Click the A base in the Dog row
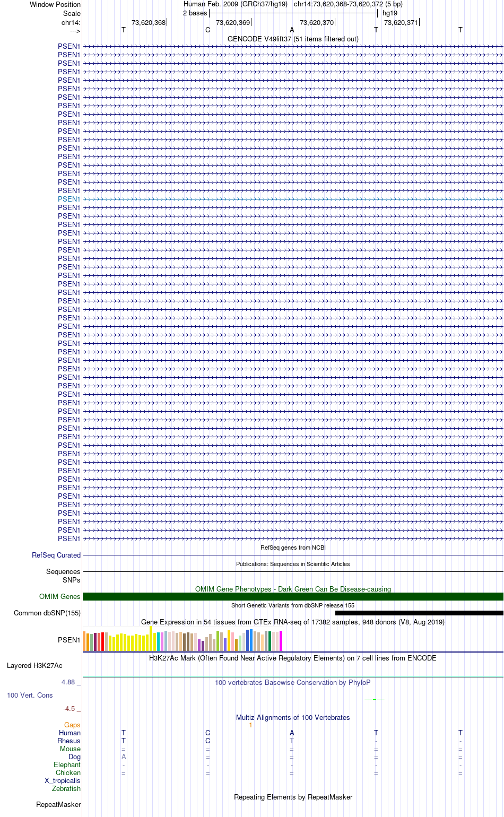The height and width of the screenshot is (817, 504). click(x=124, y=757)
